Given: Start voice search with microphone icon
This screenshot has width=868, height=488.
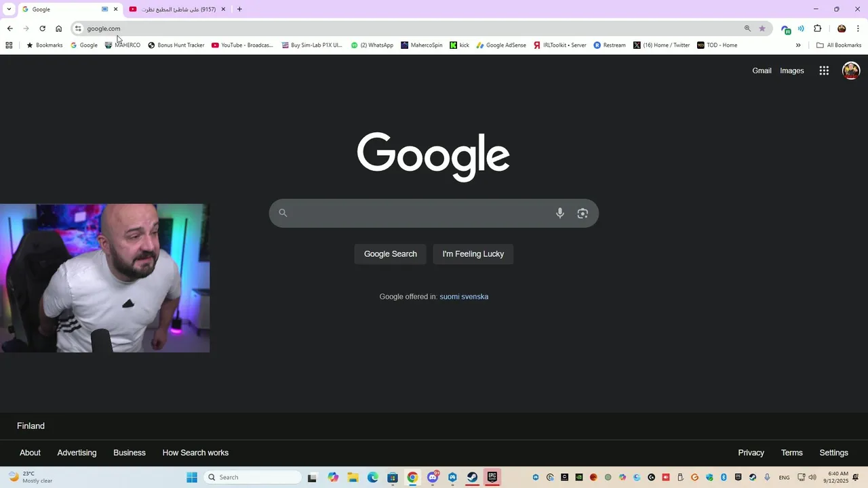Looking at the screenshot, I should point(560,213).
